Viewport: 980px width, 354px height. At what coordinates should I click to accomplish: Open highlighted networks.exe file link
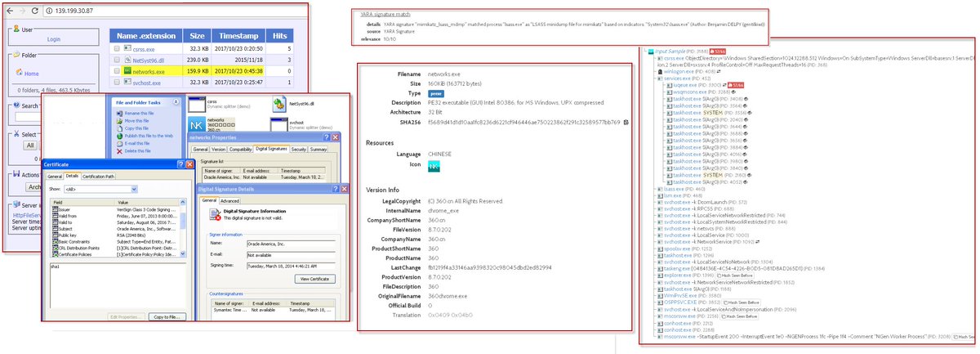click(149, 72)
